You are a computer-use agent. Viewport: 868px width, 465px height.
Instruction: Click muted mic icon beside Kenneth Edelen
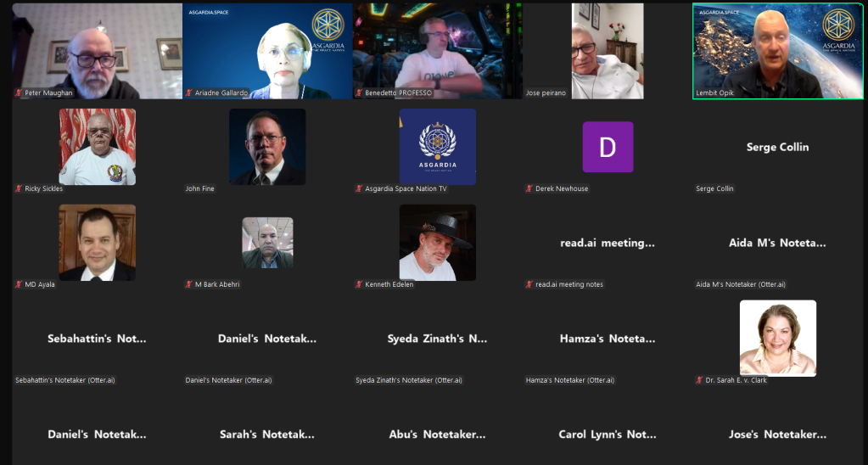[359, 284]
